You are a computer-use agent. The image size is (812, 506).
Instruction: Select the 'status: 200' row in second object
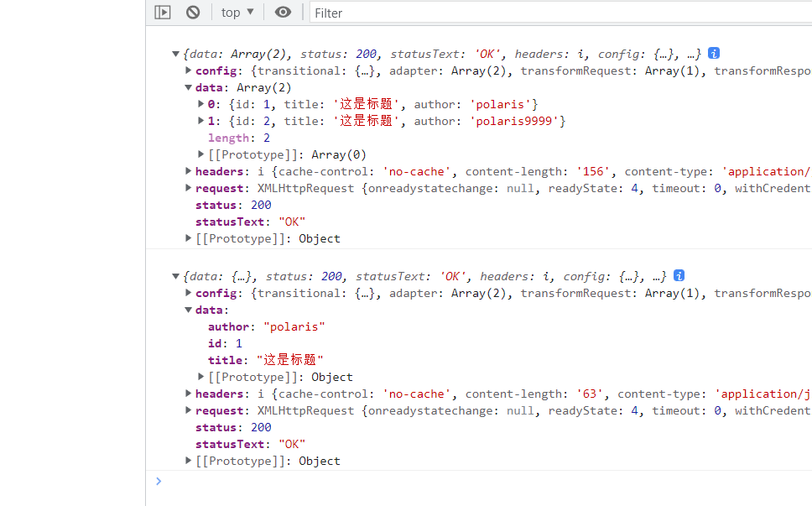pos(233,427)
